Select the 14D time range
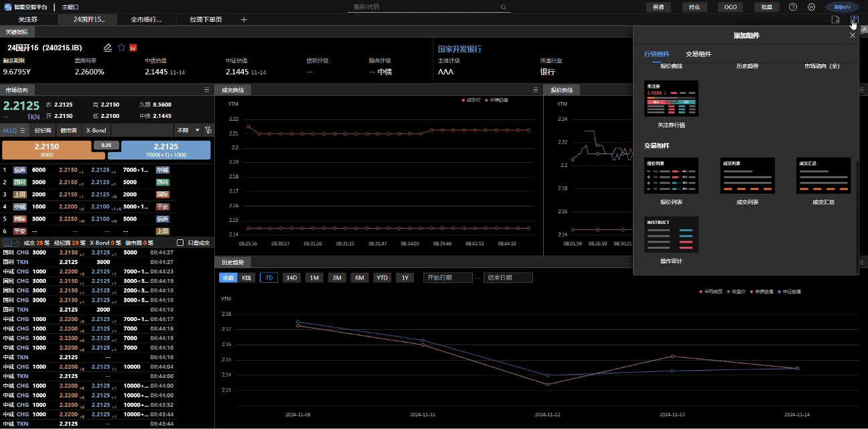The width and height of the screenshot is (868, 429). click(291, 278)
